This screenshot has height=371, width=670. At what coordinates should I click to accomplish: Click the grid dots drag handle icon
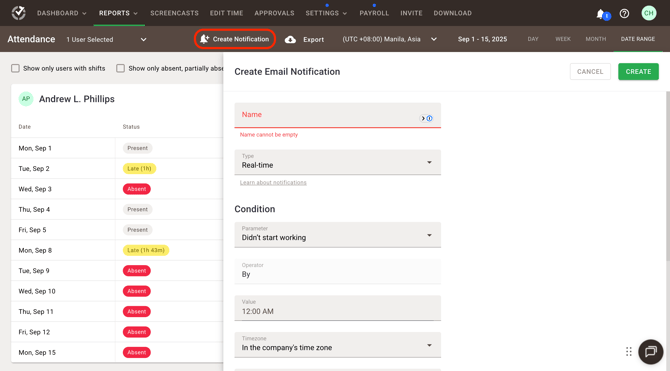click(x=629, y=351)
